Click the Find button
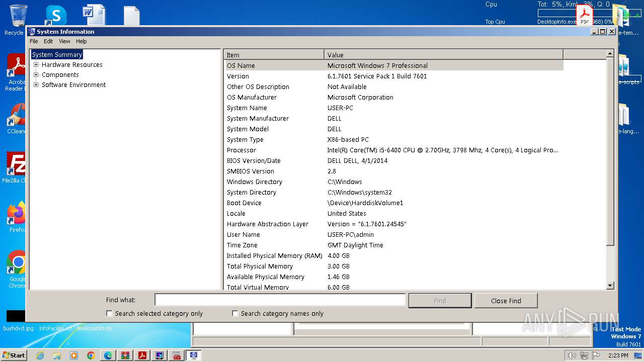 (440, 301)
